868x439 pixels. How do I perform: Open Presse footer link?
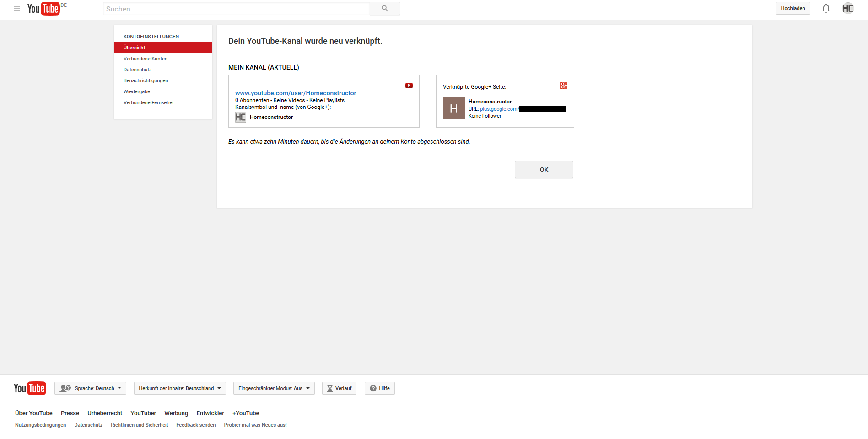70,413
